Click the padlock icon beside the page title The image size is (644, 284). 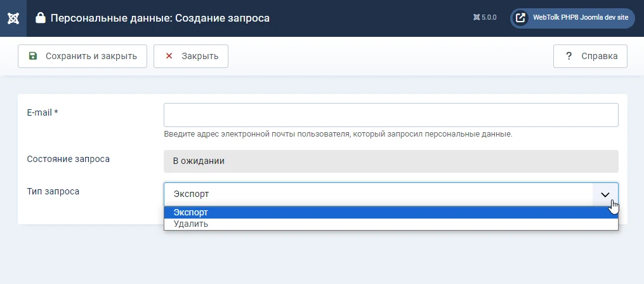click(40, 18)
